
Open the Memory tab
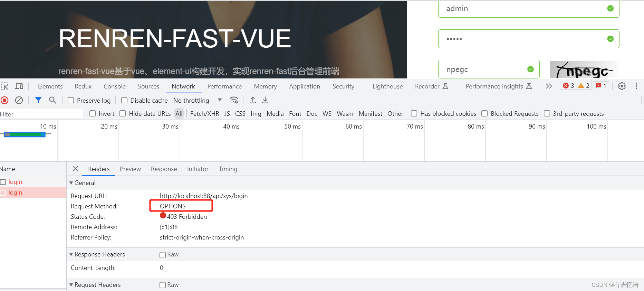[x=266, y=86]
